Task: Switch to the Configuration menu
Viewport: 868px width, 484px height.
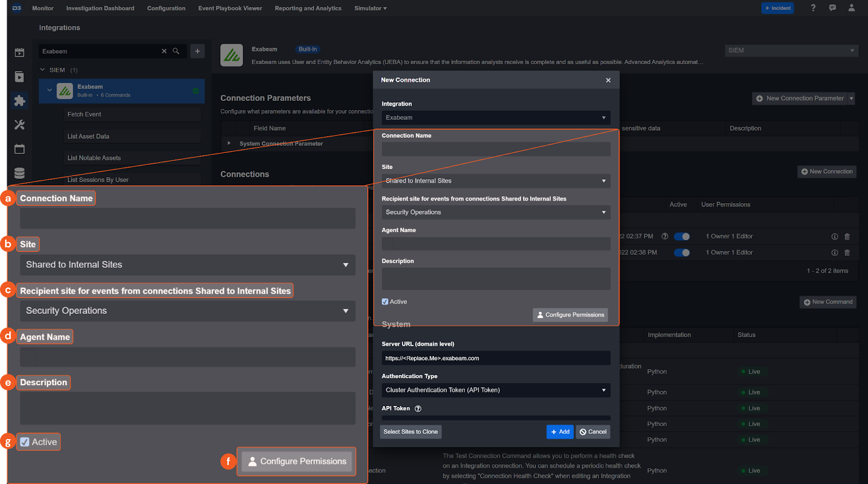Action: pyautogui.click(x=166, y=8)
